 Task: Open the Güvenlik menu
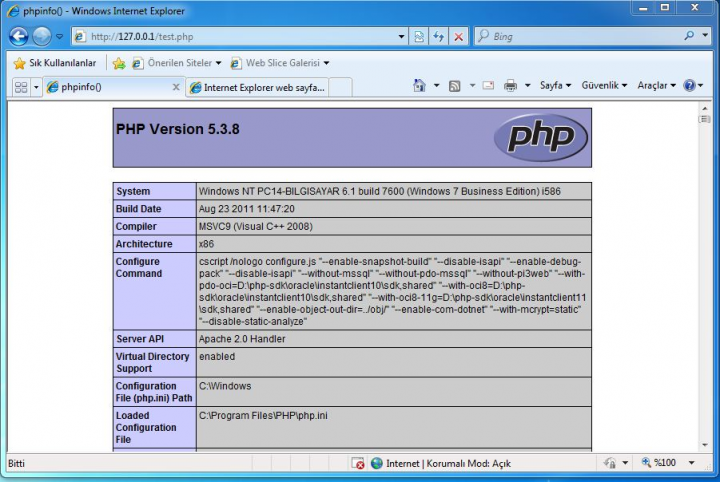tap(604, 85)
